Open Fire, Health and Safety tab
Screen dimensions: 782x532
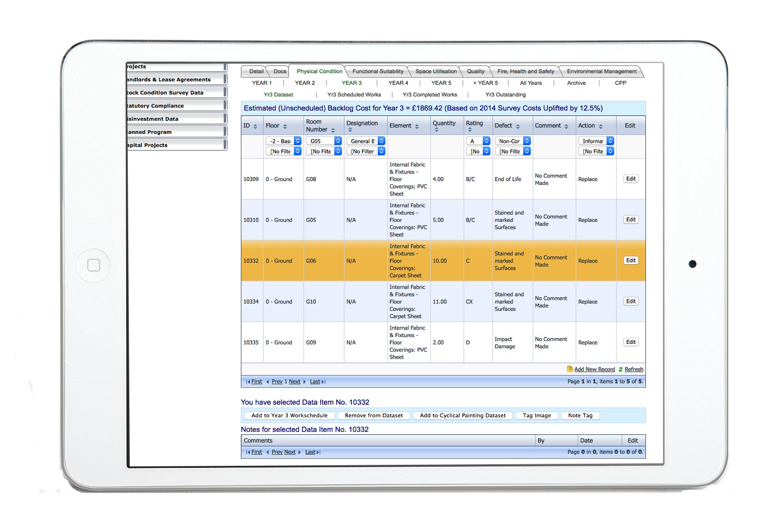(x=526, y=71)
